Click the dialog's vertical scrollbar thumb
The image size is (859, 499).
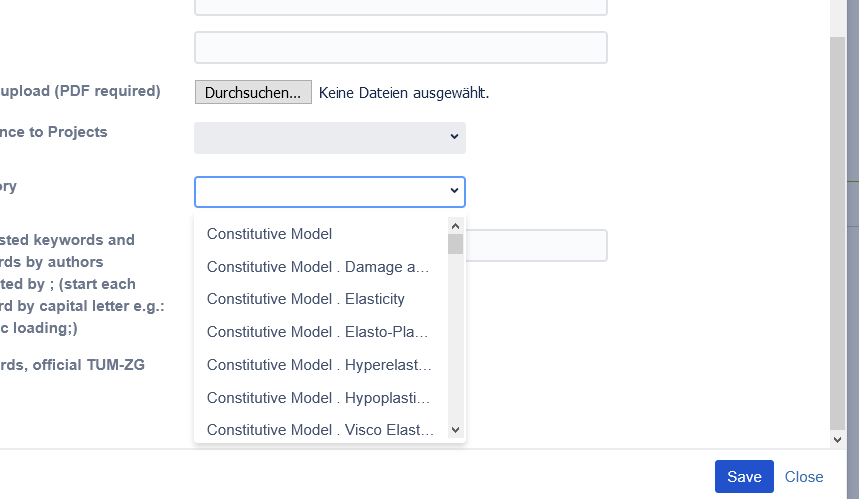pos(837,233)
